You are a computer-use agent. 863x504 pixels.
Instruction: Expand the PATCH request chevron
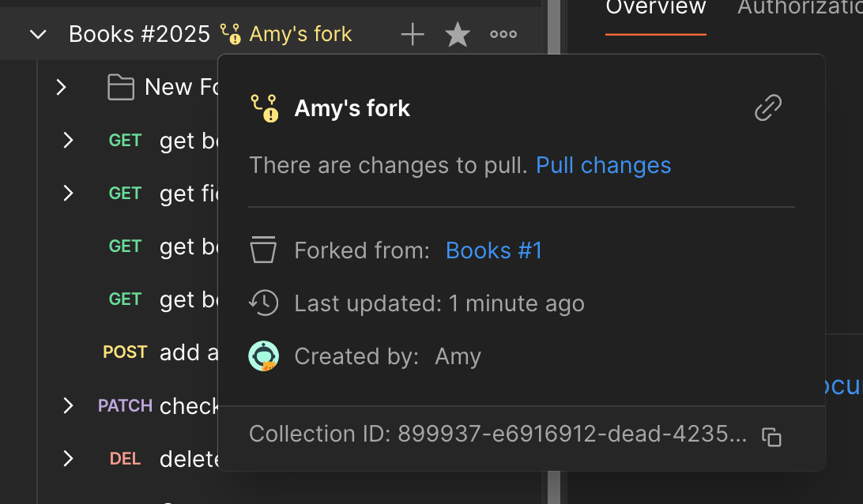point(68,405)
